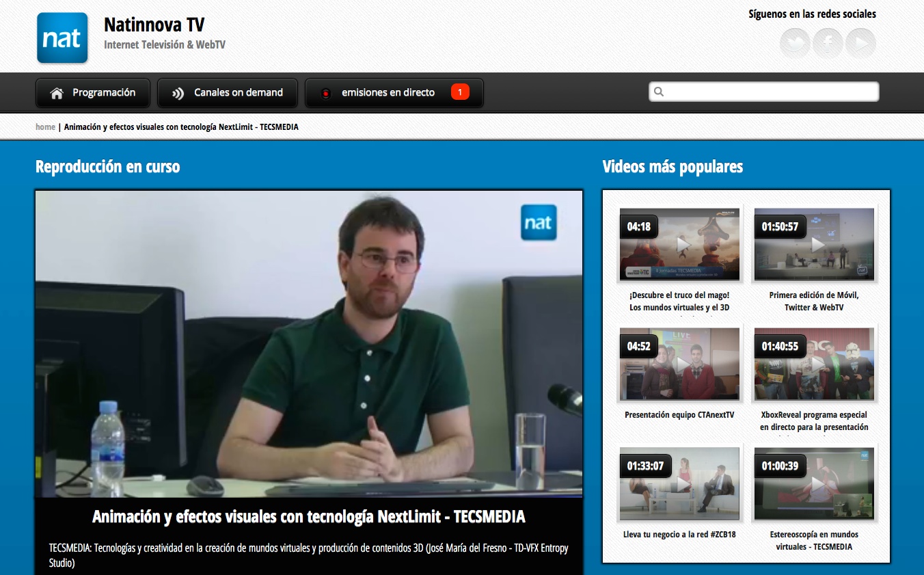Click the magnifier icon in the search bar
The height and width of the screenshot is (575, 924).
click(658, 91)
